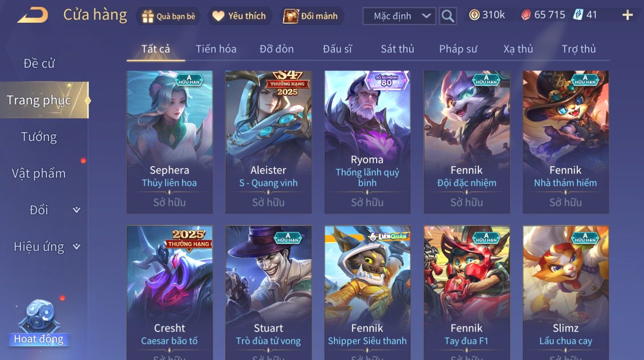Add currency with the plus icon
Image resolution: width=644 pixels, height=360 pixels.
click(x=627, y=15)
